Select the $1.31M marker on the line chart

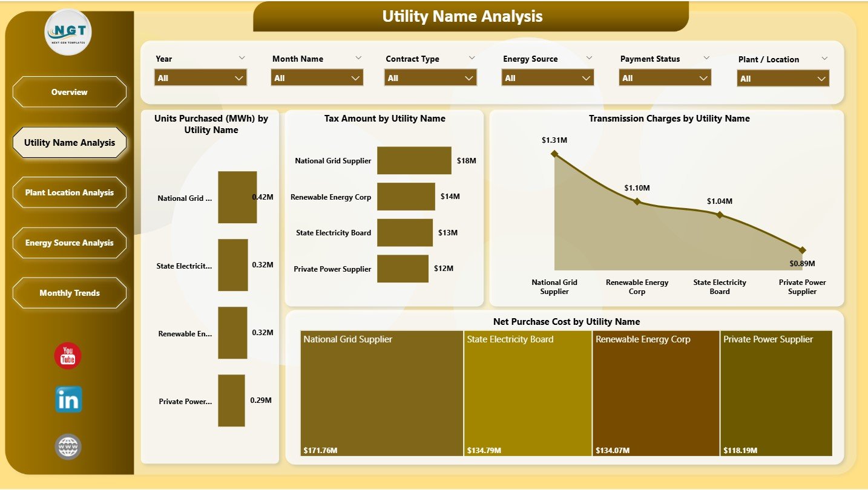pos(554,154)
